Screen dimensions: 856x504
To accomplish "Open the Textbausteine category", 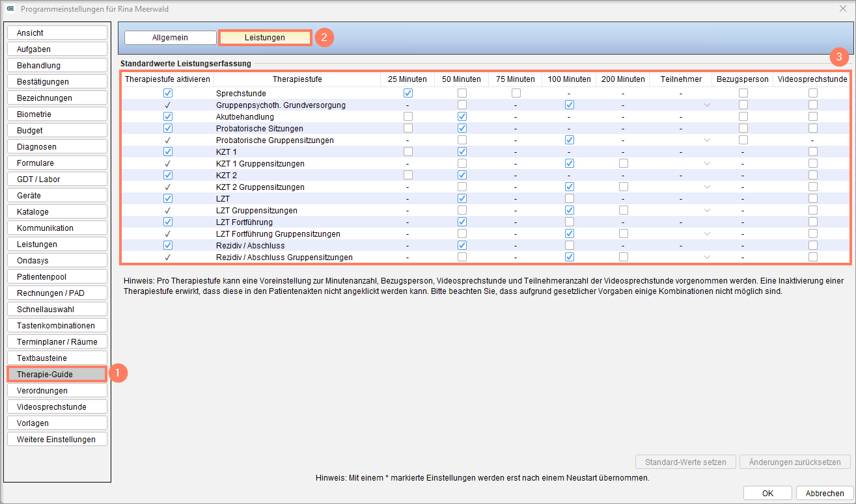I will tap(57, 358).
